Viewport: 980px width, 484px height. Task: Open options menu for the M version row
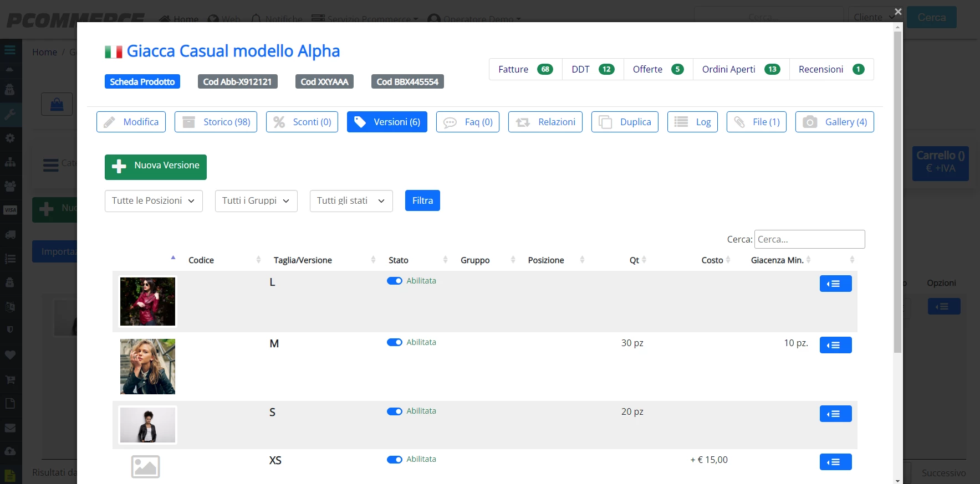pos(835,345)
